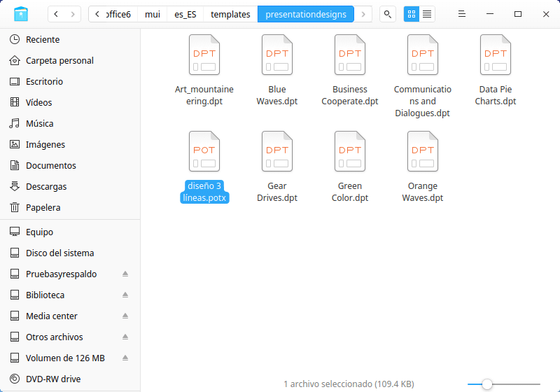Click the file manager app icon
560x392 pixels.
click(21, 14)
